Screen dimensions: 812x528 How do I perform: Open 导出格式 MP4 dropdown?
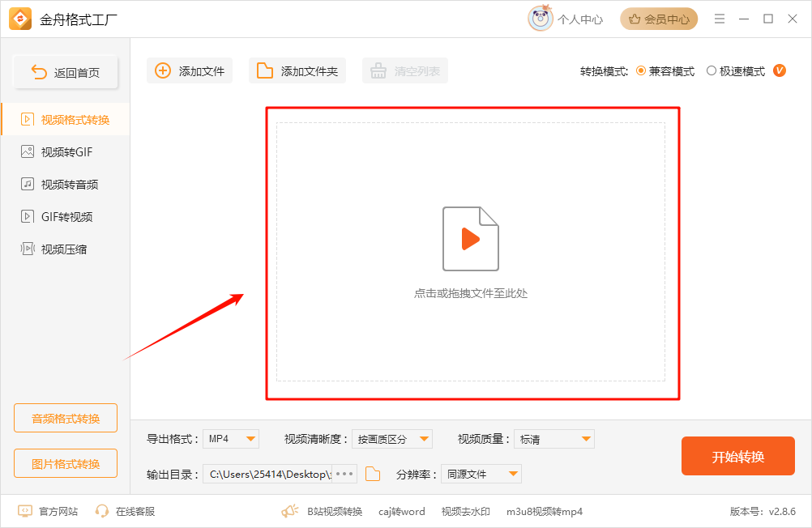(231, 439)
